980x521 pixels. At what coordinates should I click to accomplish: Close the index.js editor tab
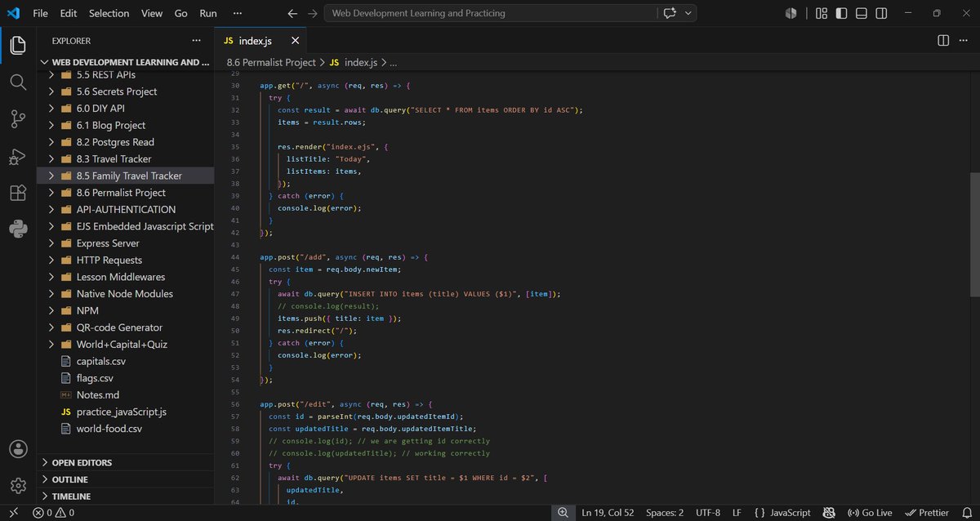click(x=295, y=40)
